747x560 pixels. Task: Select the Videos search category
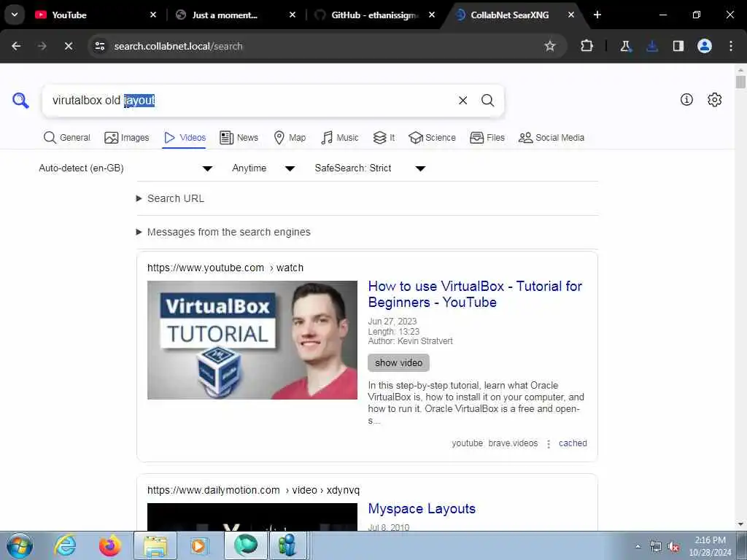(185, 138)
